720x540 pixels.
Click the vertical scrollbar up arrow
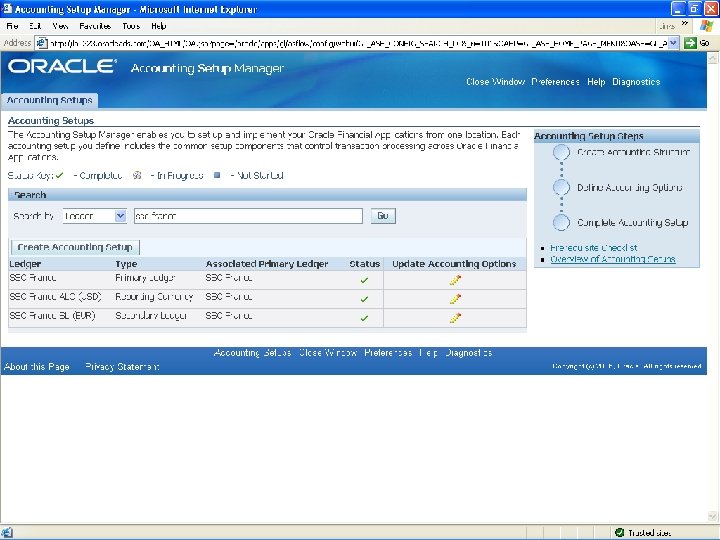point(713,58)
